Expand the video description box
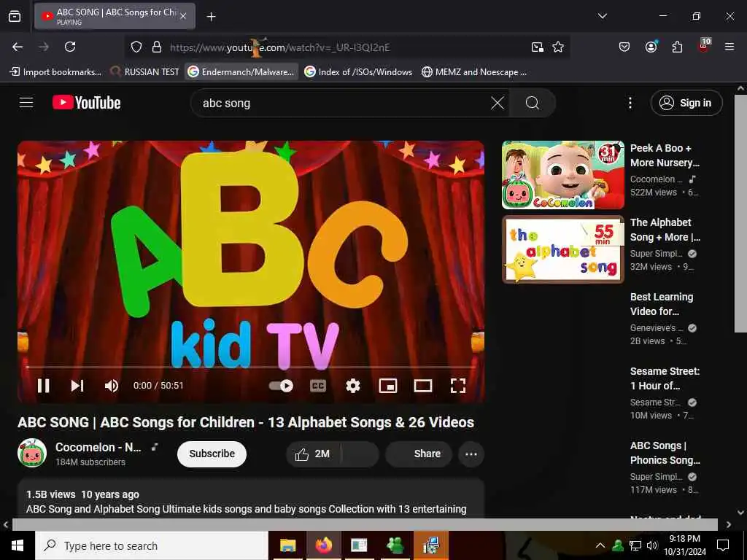 point(251,499)
